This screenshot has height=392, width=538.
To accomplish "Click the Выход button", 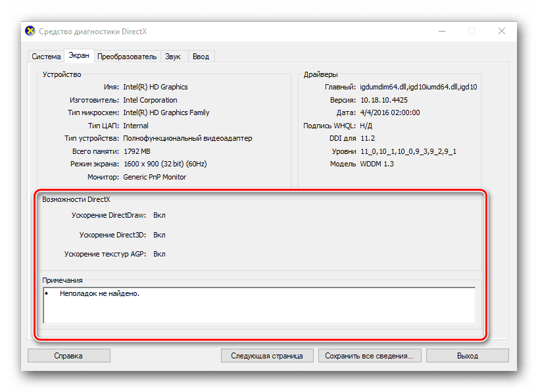I will pyautogui.click(x=468, y=356).
